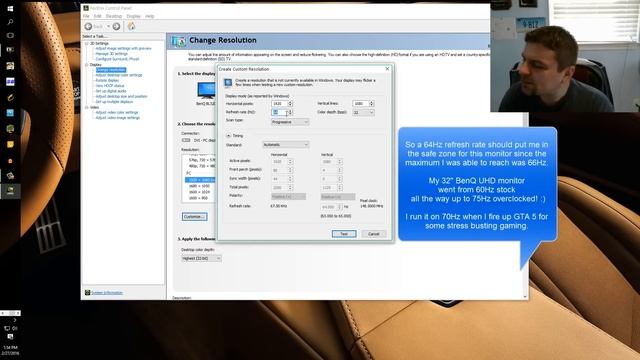Screen dimensions: 640x360
Task: Open the File menu
Action: tap(86, 16)
